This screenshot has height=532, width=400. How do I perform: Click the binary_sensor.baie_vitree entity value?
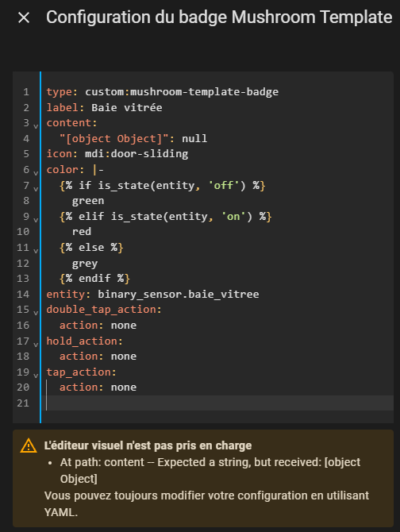(179, 294)
